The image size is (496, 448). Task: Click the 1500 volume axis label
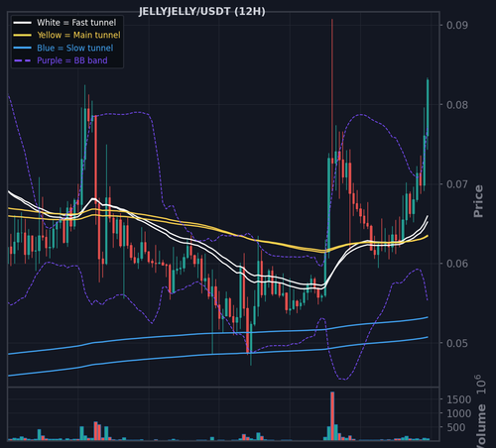point(458,399)
